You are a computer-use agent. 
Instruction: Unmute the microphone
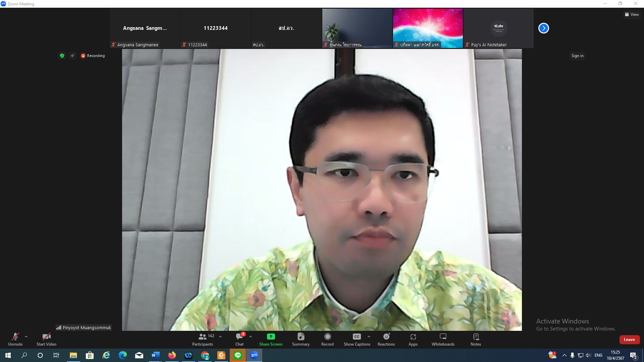click(15, 339)
